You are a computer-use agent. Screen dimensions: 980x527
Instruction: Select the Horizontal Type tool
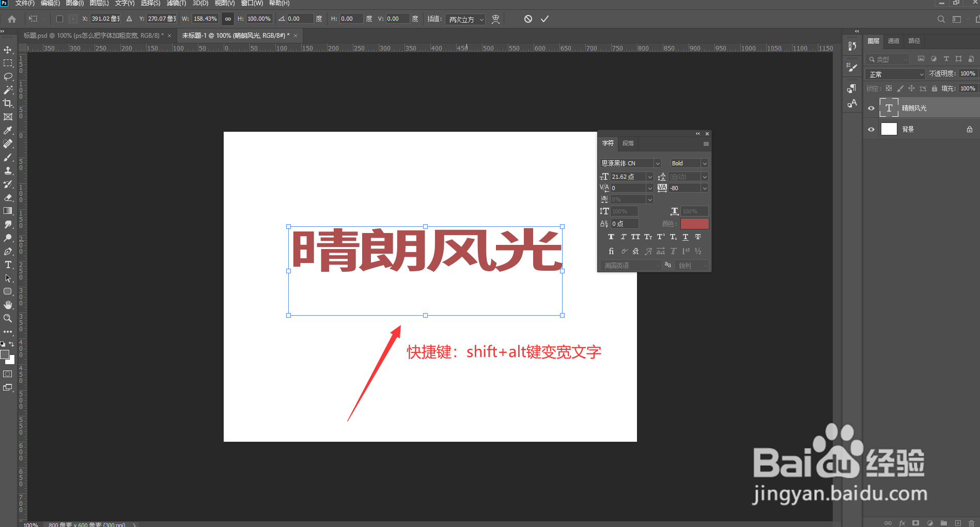click(8, 265)
